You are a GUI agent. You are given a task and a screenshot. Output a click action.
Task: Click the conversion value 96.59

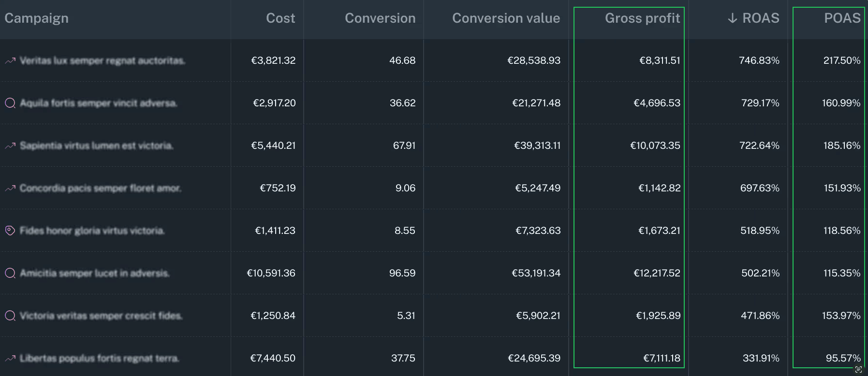(402, 273)
